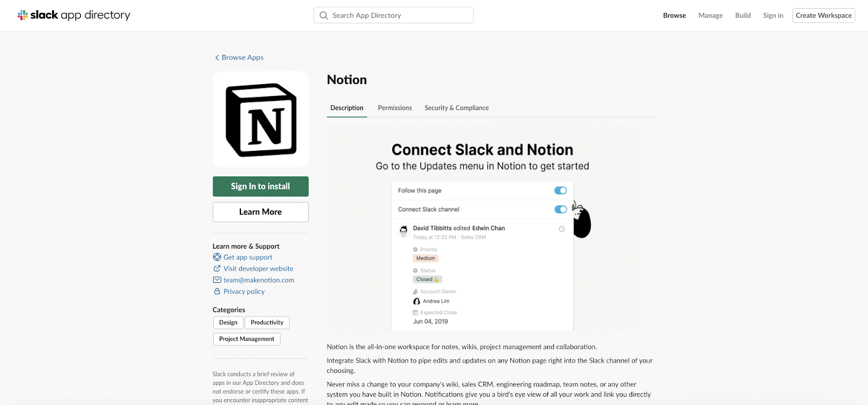Click the Slack logo icon

coord(23,15)
